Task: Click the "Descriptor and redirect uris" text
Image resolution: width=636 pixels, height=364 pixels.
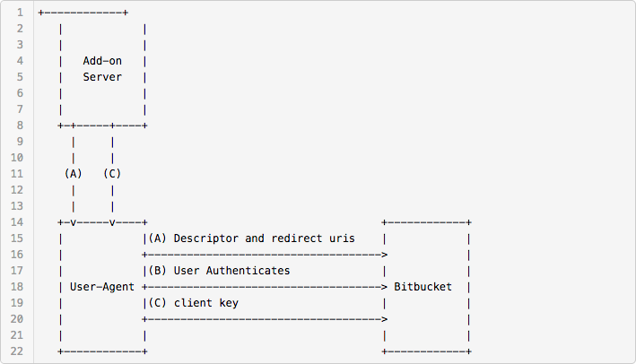Action: 265,238
